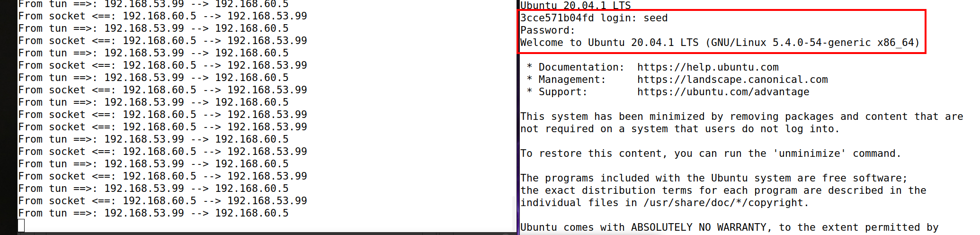Click the 'Support:' label
980x235 pixels.
563,92
